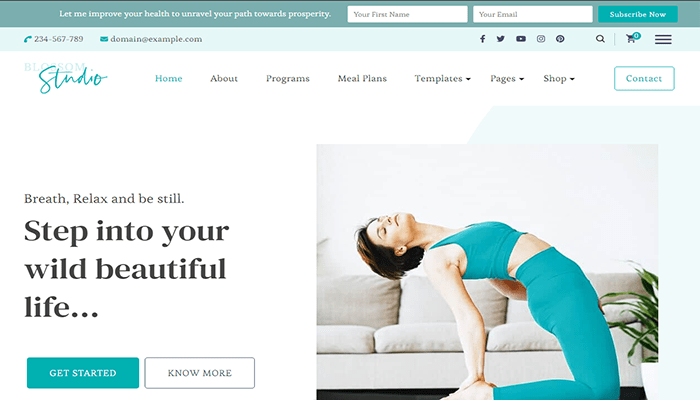Image resolution: width=700 pixels, height=400 pixels.
Task: Select the About navigation link
Action: click(x=224, y=79)
